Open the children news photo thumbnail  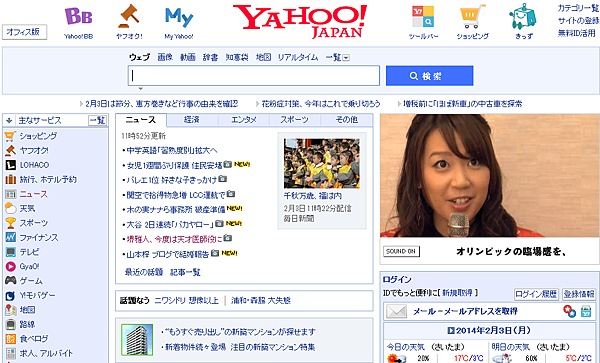click(x=322, y=164)
